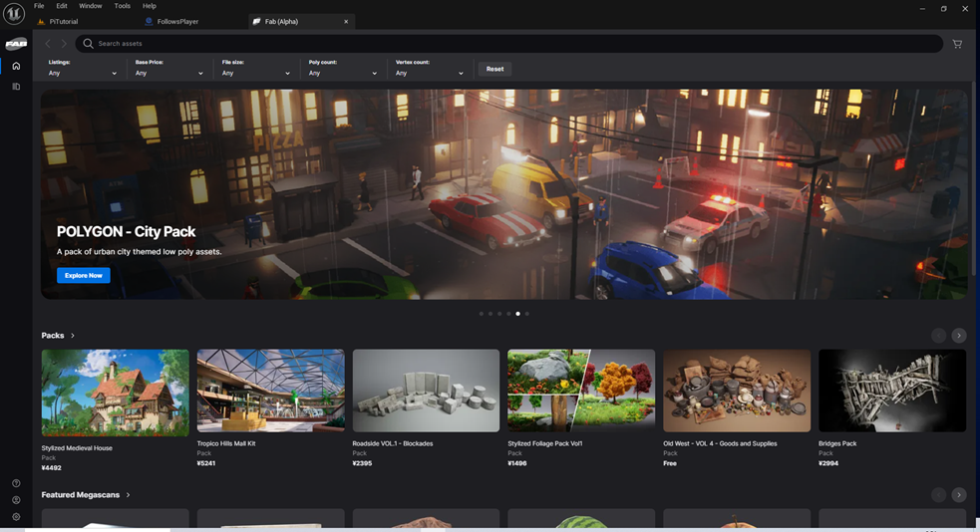Click the Free price label
Viewport: 980px width, 532px height.
point(670,463)
